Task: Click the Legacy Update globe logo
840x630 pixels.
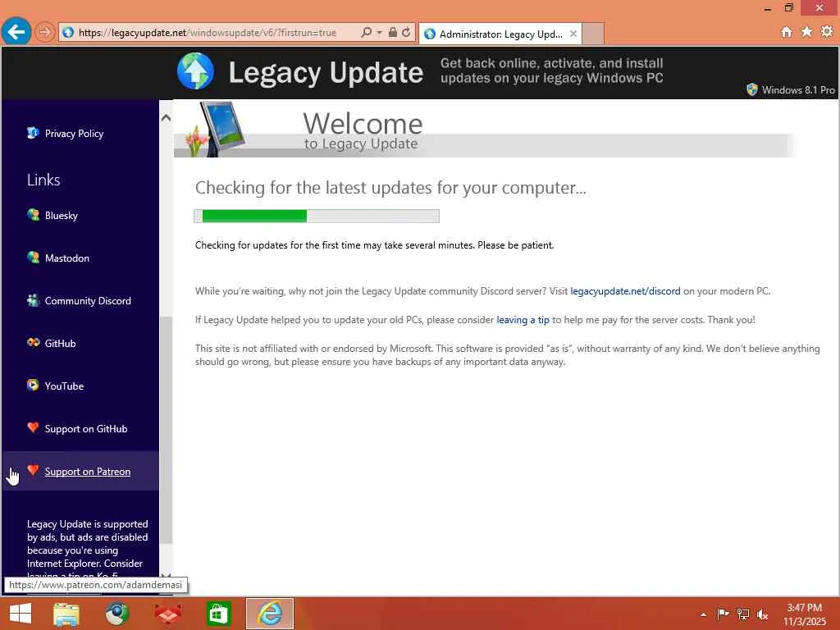Action: pos(195,71)
